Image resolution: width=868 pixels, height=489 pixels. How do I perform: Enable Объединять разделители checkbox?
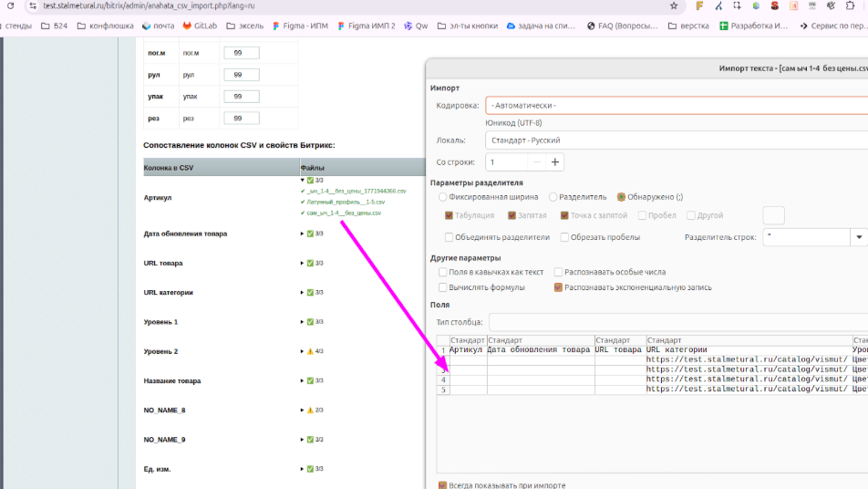[x=449, y=237]
